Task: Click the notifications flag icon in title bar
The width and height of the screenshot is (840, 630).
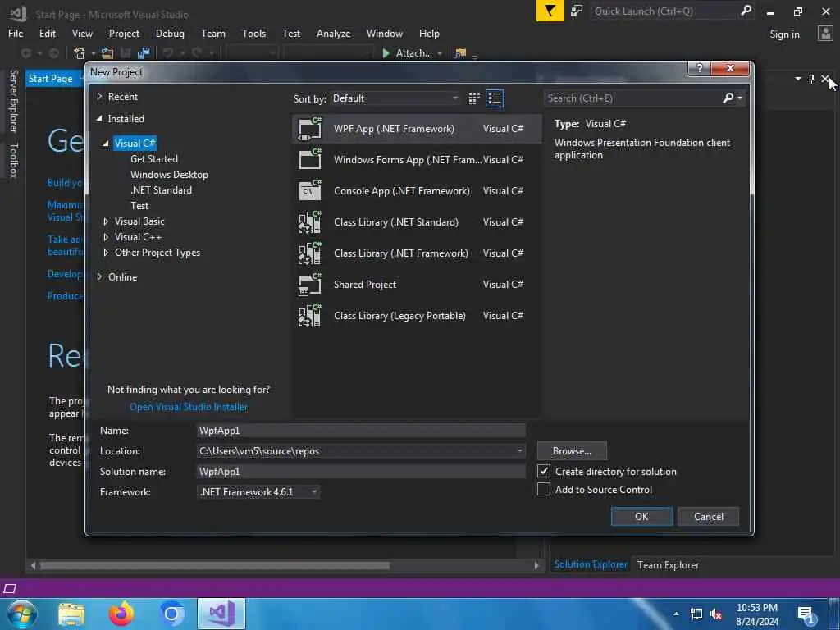Action: point(550,11)
